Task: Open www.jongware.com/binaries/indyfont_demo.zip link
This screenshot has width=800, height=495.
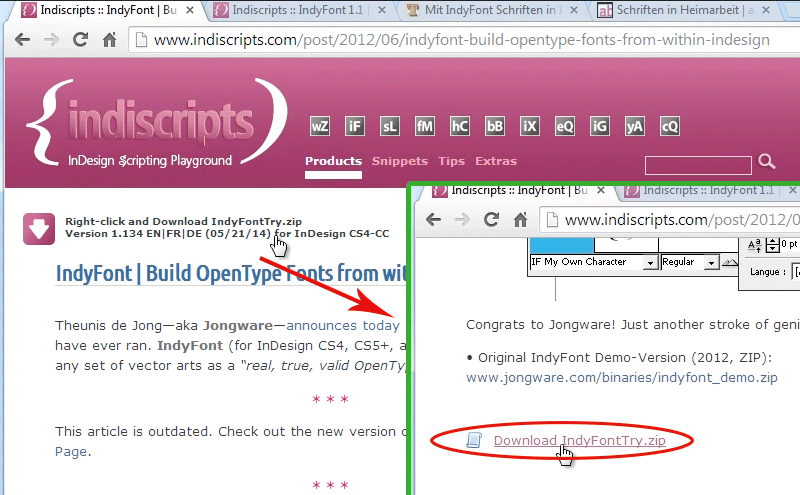Action: point(622,378)
